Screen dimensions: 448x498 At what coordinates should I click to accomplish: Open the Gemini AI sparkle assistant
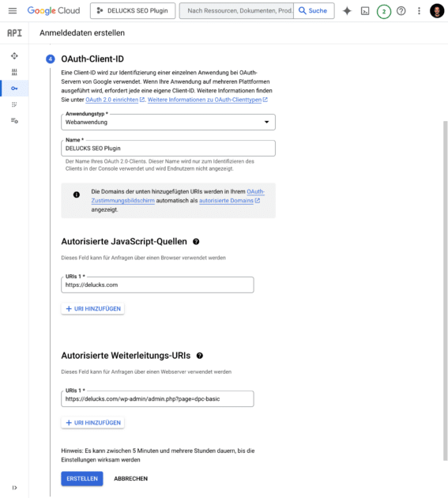347,11
